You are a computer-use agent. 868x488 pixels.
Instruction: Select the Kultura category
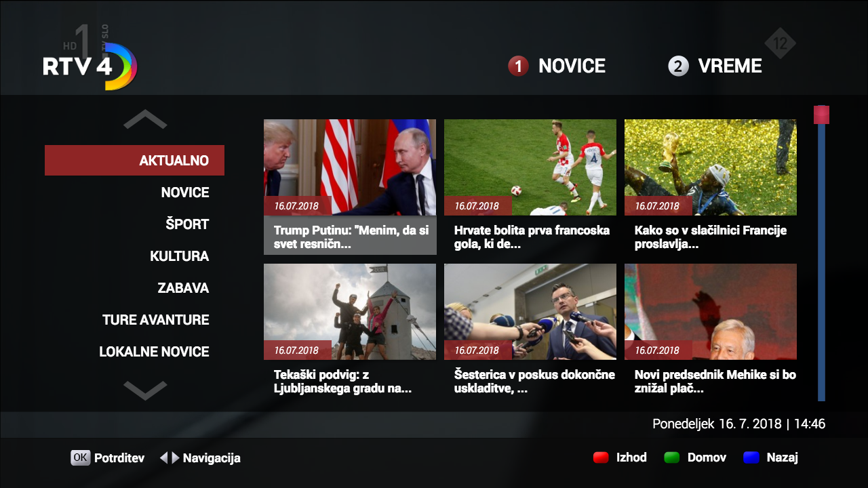[x=179, y=256]
